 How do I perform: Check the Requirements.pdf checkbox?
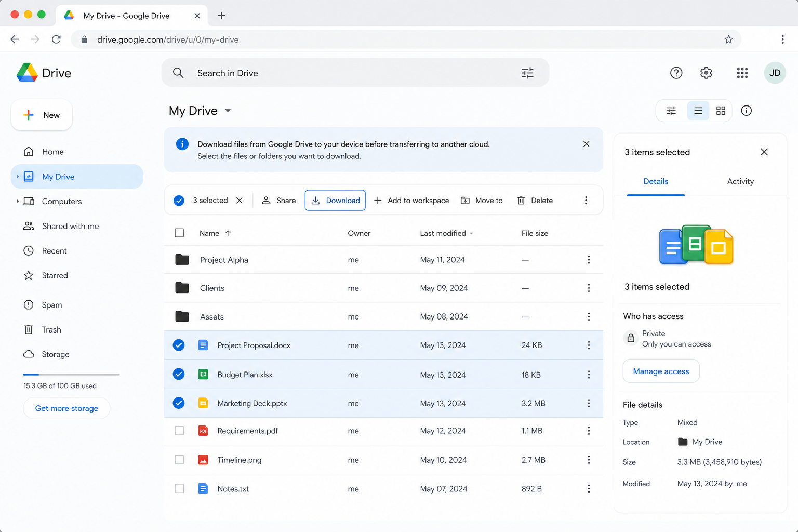(179, 431)
